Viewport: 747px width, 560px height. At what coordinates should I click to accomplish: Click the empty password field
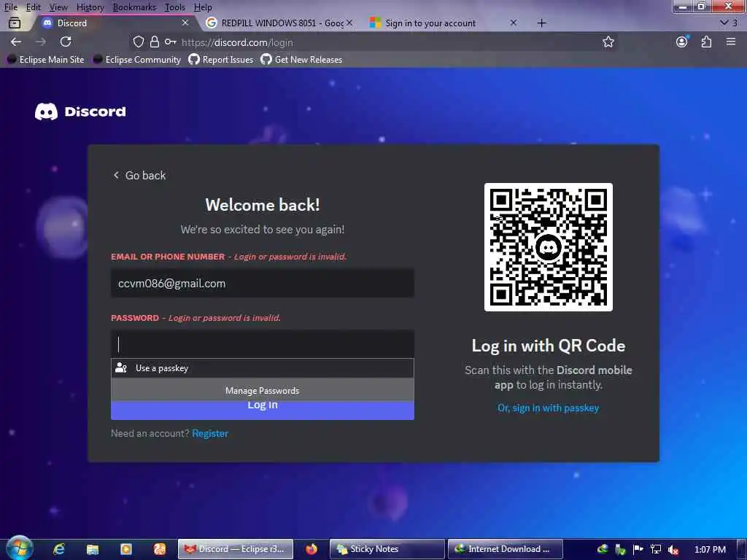[263, 344]
